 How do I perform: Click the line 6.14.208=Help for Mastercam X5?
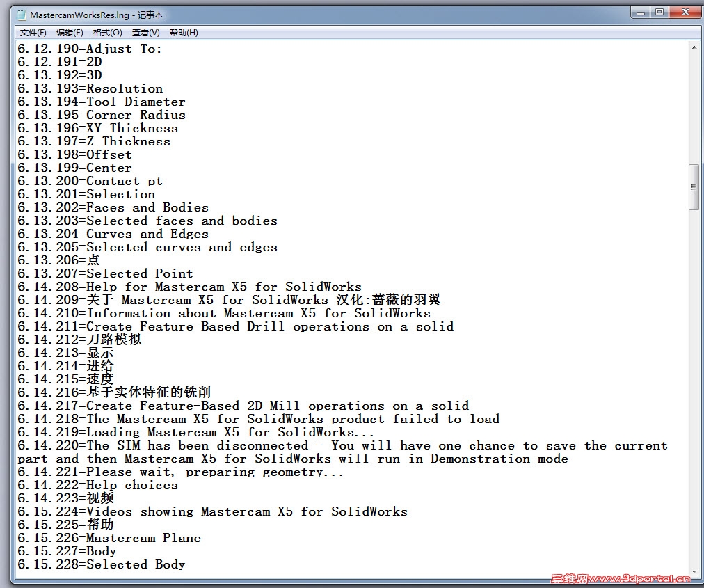(x=189, y=287)
